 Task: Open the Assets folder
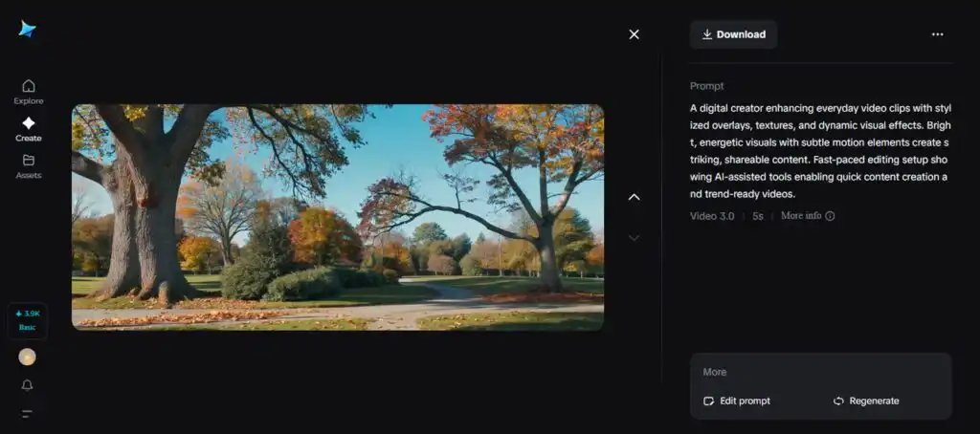click(28, 165)
